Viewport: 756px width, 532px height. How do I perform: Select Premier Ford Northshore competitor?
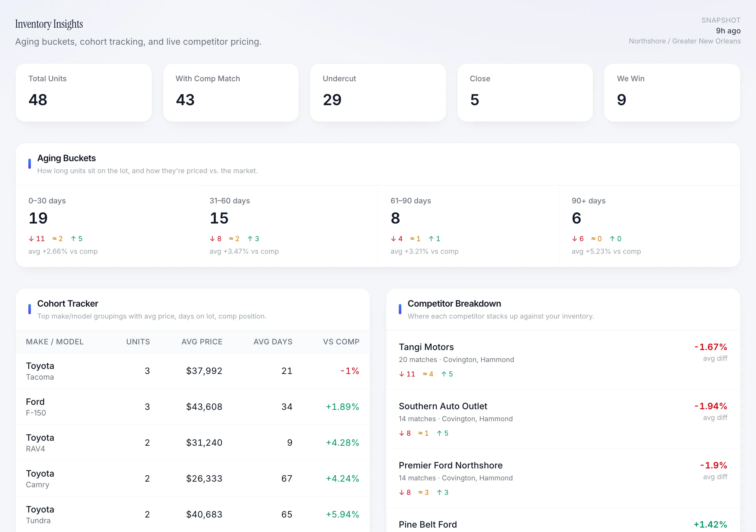coord(563,478)
